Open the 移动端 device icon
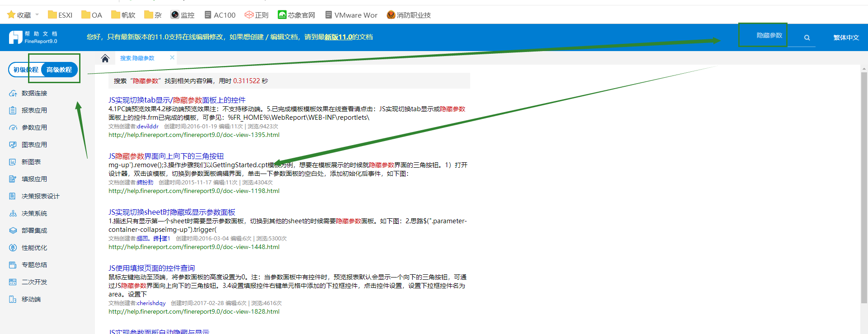Screen dimensions: 868x334 [13, 299]
